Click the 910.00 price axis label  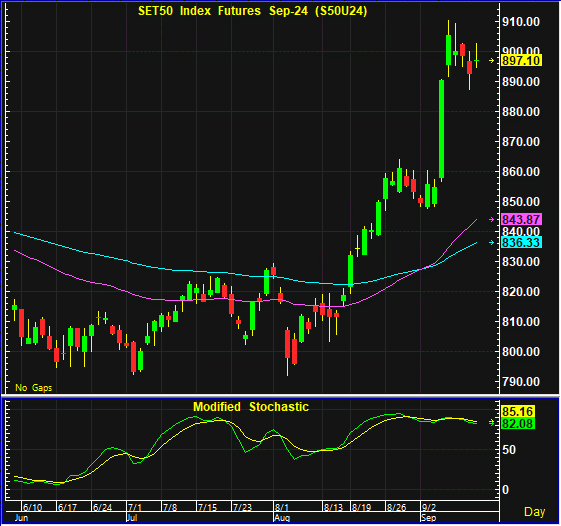(x=521, y=22)
